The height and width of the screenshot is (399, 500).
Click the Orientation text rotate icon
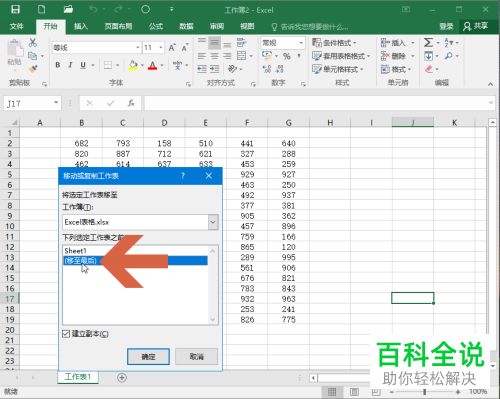point(232,69)
